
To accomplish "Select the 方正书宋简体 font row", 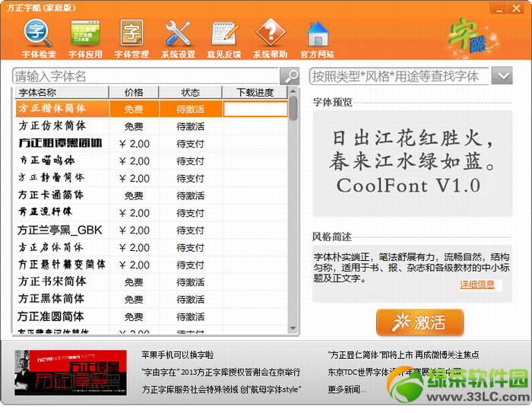I will tap(152, 282).
